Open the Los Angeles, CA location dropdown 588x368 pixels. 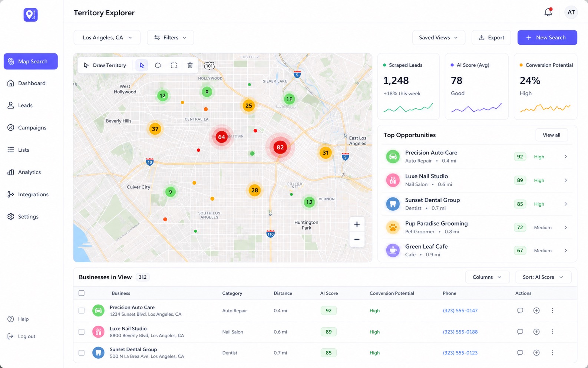click(x=107, y=37)
